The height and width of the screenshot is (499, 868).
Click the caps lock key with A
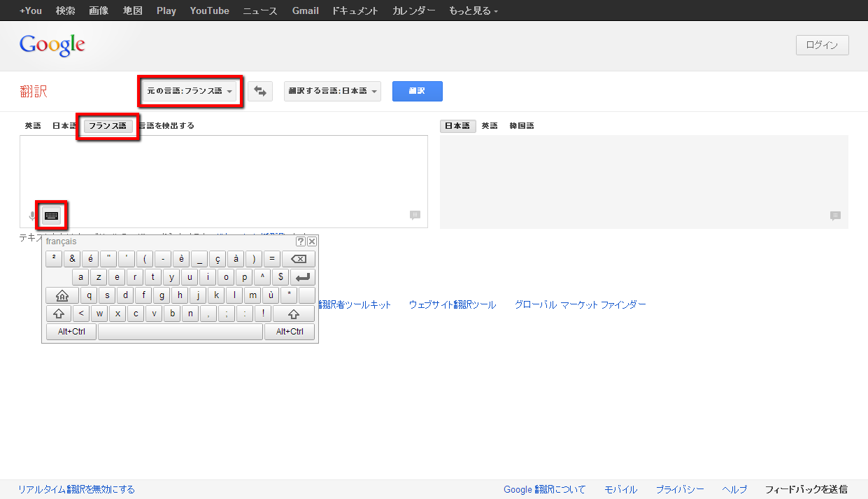[62, 295]
